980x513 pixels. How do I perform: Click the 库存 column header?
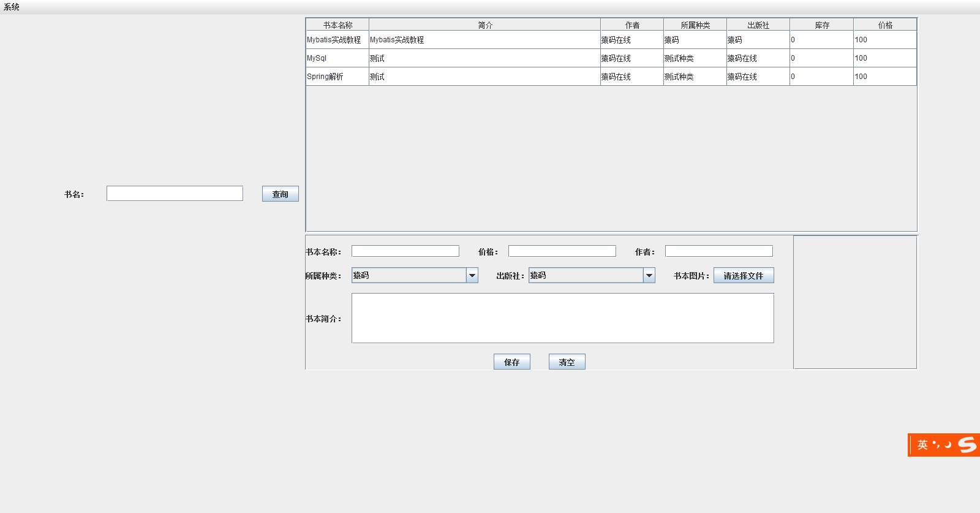821,25
